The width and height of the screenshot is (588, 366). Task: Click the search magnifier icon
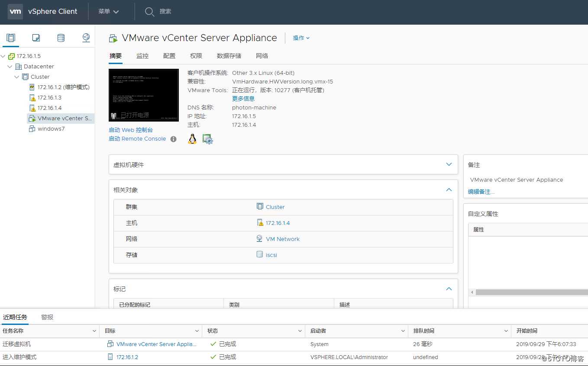click(x=149, y=12)
